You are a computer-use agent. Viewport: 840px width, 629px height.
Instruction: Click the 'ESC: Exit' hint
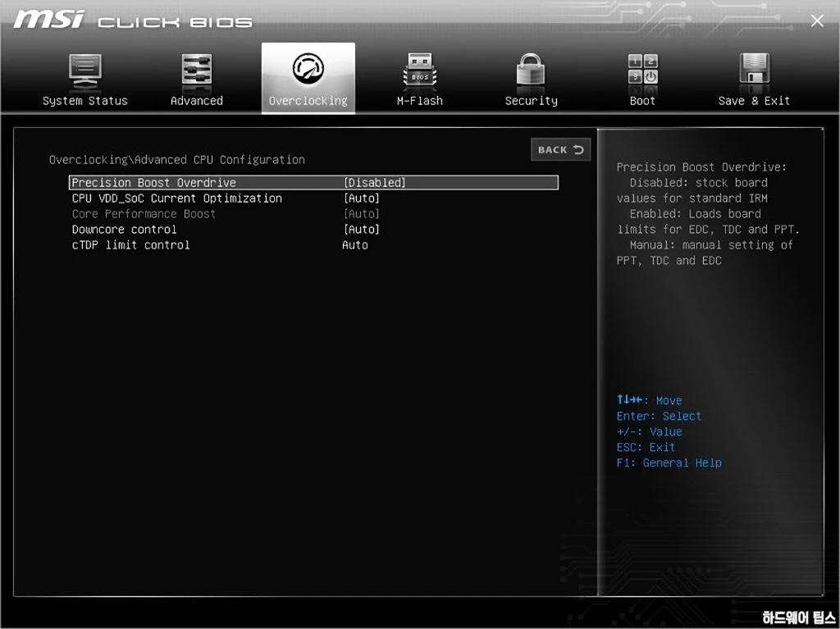646,448
